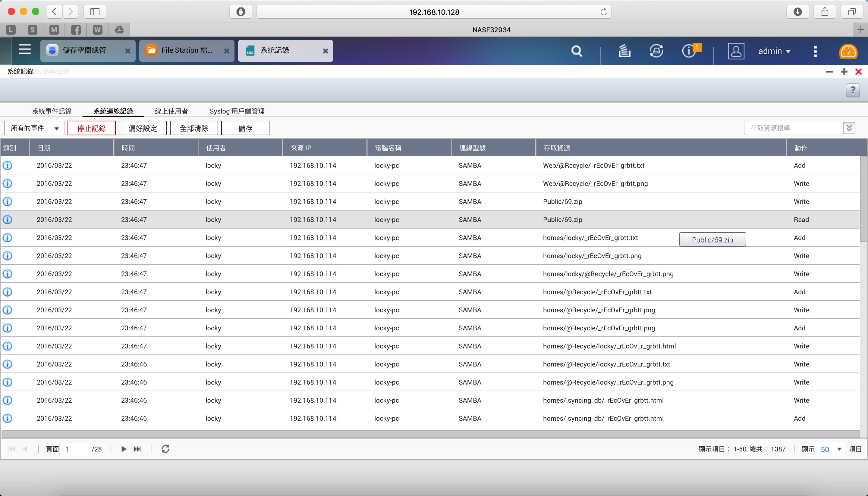
Task: Open the items-per-page 50 dropdown
Action: pos(831,449)
